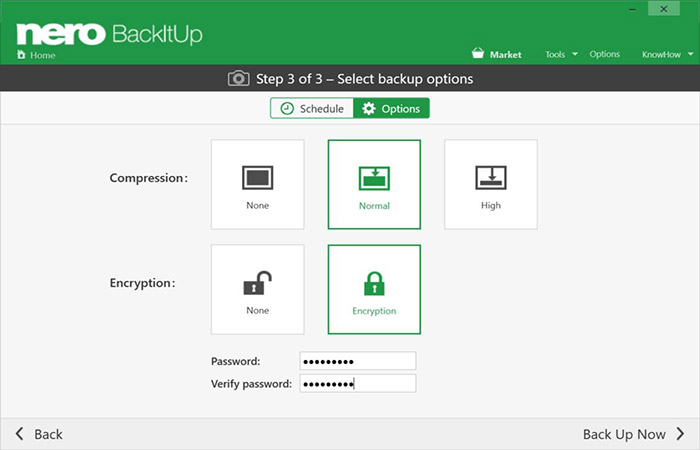Click the right chevron after Back Up Now
Viewport: 700px width, 450px height.
click(x=680, y=433)
